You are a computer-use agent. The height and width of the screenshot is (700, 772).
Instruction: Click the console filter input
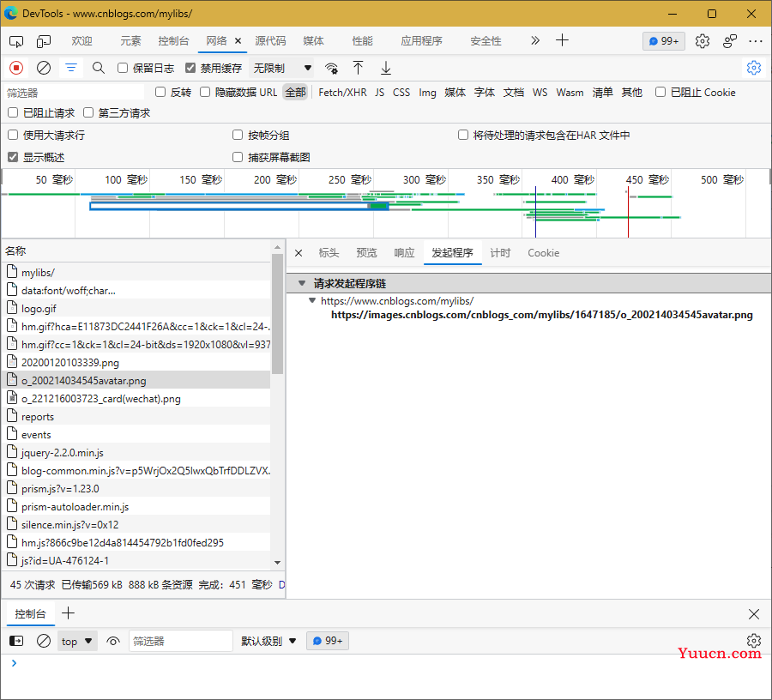[x=181, y=641]
